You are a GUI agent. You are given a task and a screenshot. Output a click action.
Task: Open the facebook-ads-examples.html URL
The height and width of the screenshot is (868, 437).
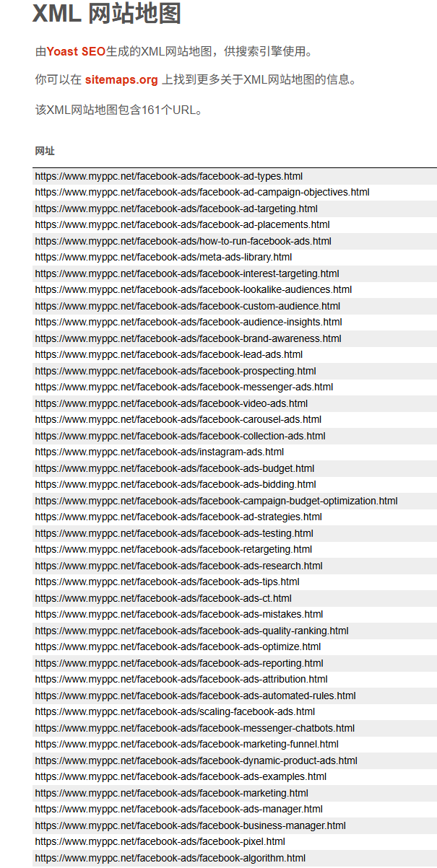click(x=181, y=776)
